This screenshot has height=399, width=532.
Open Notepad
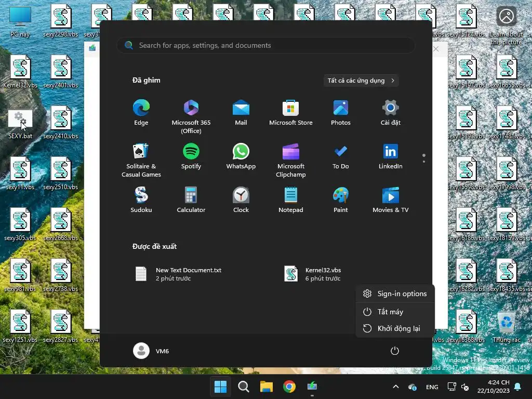click(291, 200)
